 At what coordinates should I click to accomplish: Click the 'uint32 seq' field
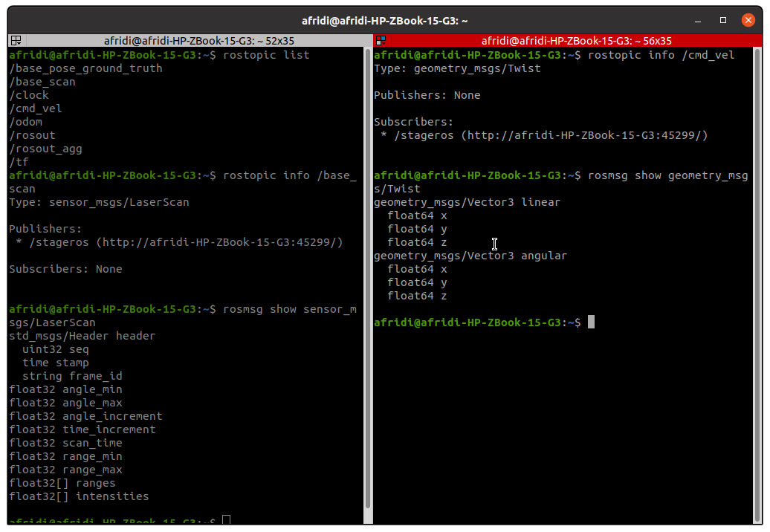[56, 349]
